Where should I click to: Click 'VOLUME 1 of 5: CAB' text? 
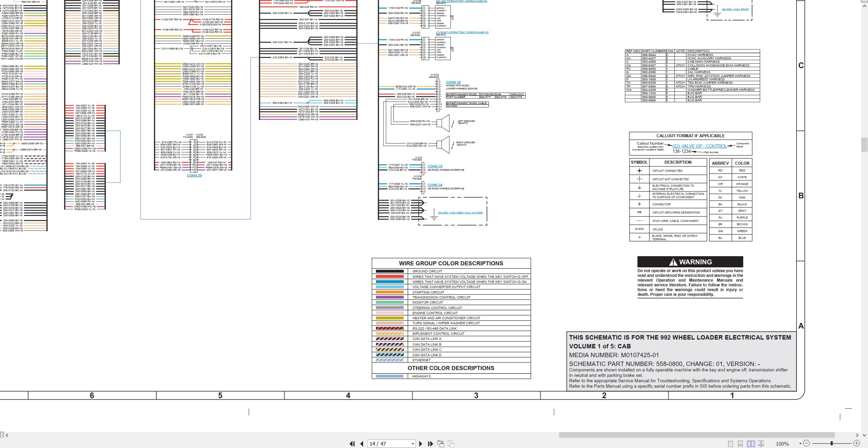tap(600, 346)
